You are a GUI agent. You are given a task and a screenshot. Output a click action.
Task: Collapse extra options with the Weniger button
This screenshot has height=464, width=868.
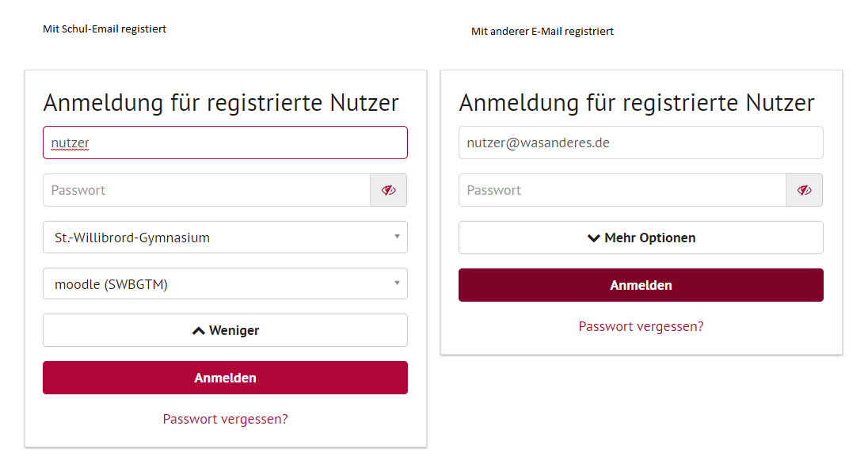(225, 330)
